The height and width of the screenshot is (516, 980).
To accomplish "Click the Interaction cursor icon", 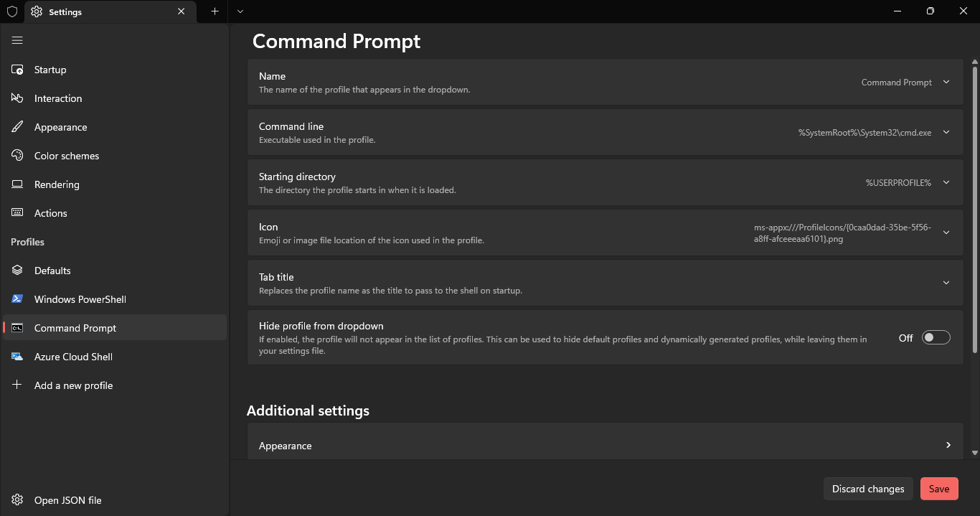I will pos(17,98).
